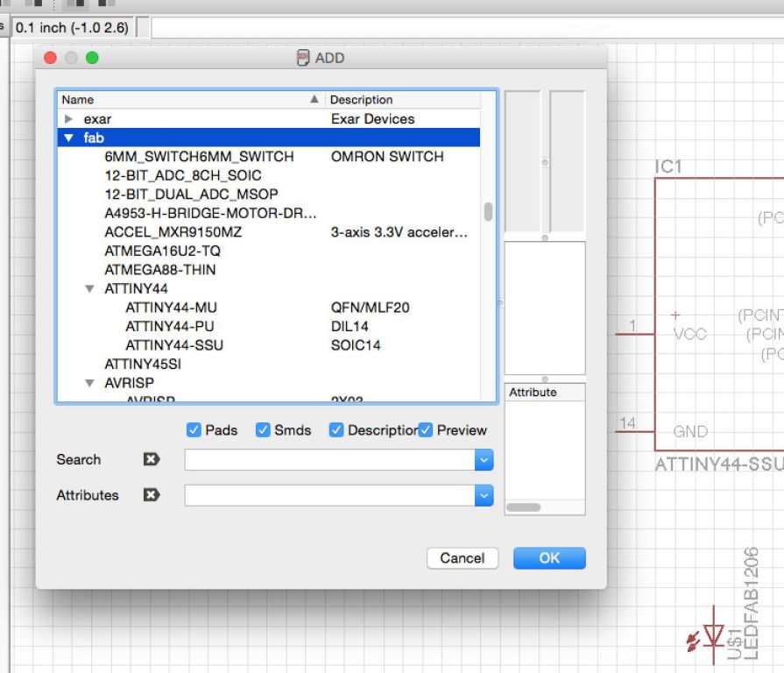This screenshot has height=673, width=784.
Task: Open the Search history dropdown
Action: (484, 460)
